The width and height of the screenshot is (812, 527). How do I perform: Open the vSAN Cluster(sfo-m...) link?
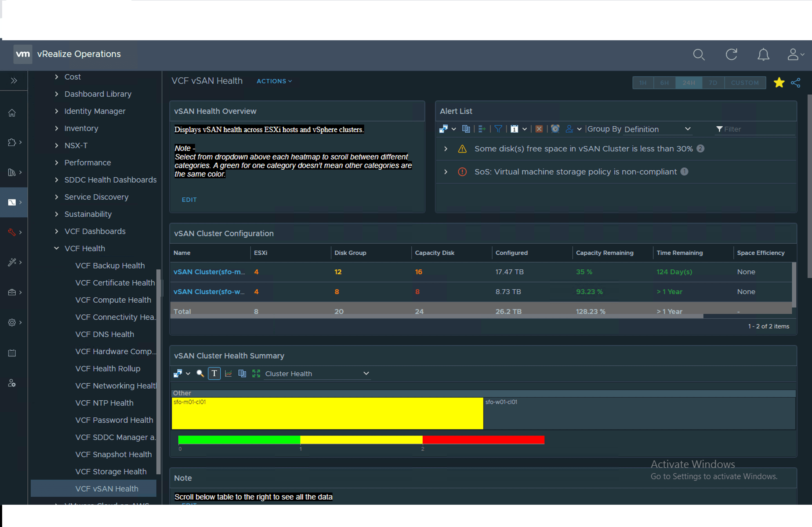coord(209,272)
